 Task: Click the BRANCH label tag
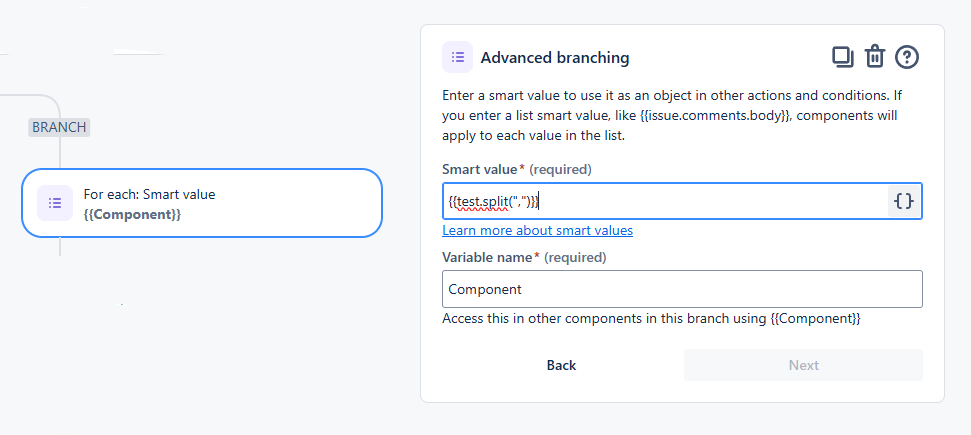(x=59, y=127)
